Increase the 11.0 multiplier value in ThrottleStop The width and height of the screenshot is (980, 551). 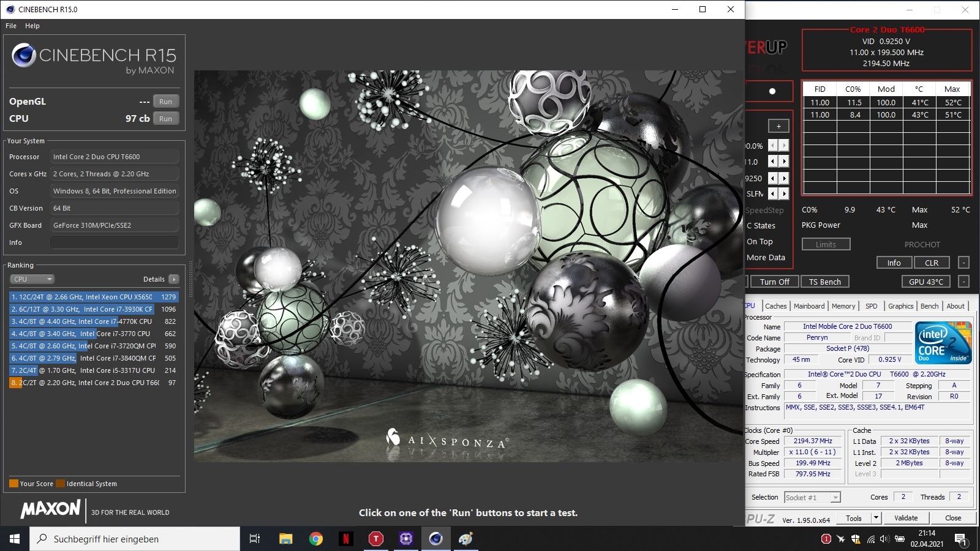784,162
